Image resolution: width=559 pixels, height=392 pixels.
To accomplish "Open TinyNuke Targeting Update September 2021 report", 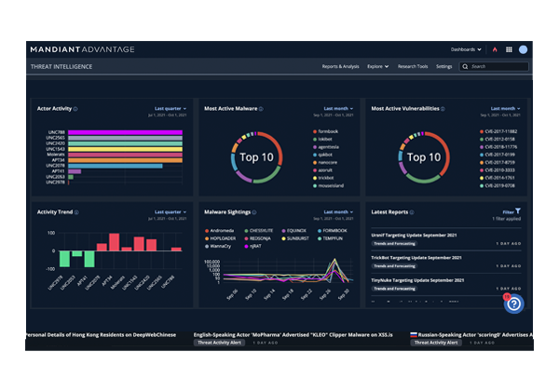I will (x=417, y=280).
